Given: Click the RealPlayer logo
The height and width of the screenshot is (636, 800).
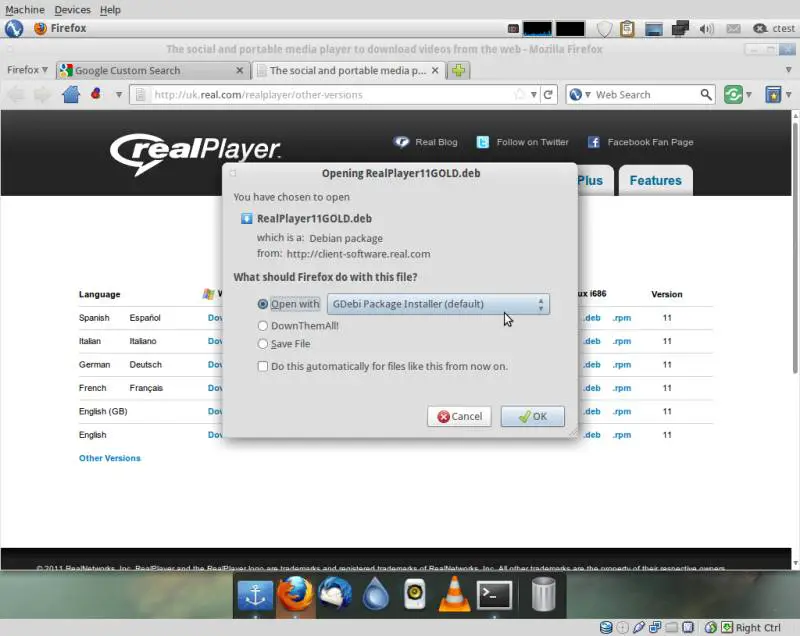Looking at the screenshot, I should pyautogui.click(x=195, y=153).
